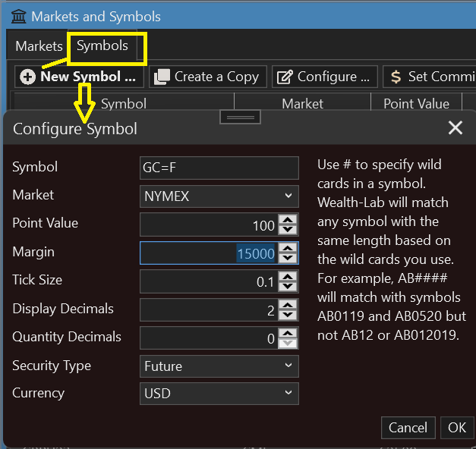Click the Symbol text field containing GC=F
Screen dimensions: 476x449
(x=219, y=168)
